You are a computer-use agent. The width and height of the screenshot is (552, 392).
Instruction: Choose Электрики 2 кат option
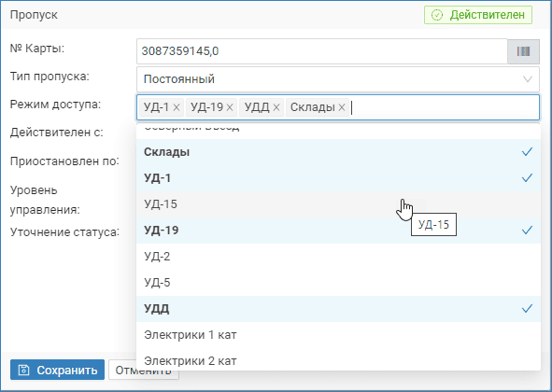click(x=338, y=359)
